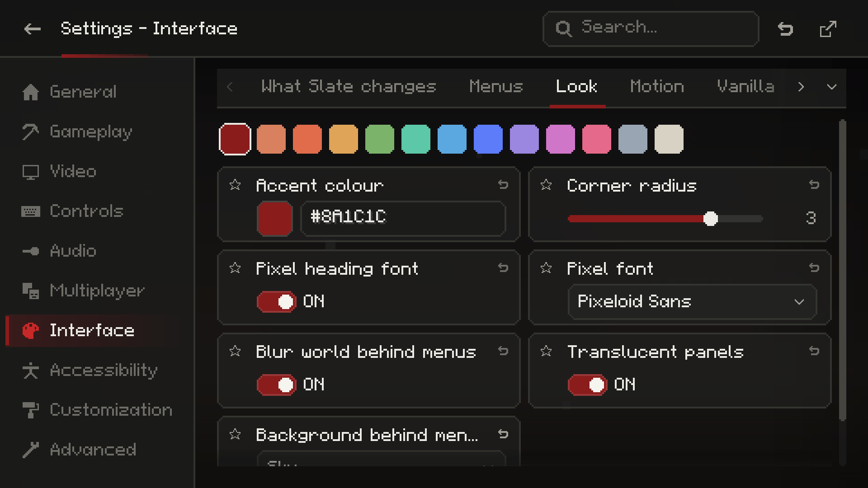868x488 pixels.
Task: Open the Accent colour preview swatch
Action: pos(274,218)
